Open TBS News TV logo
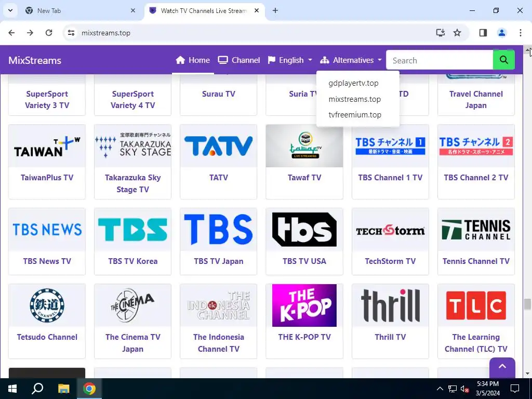The width and height of the screenshot is (532, 399). coord(47,230)
